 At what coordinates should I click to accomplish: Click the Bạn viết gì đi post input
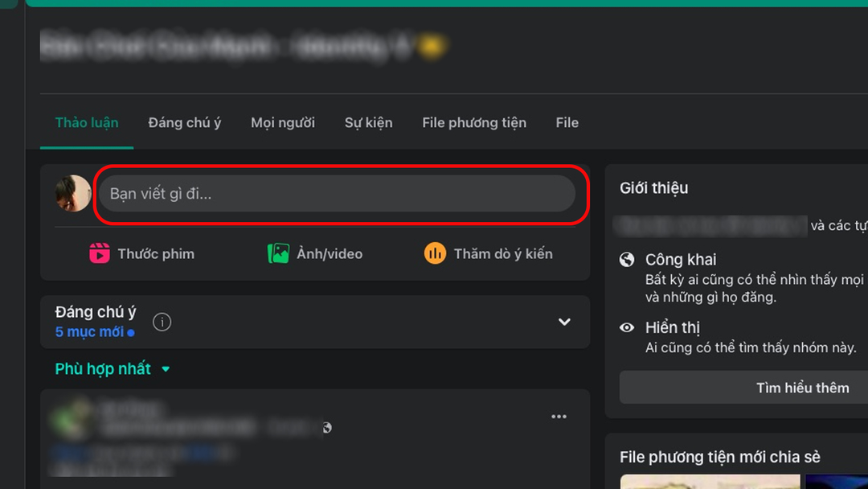point(336,194)
